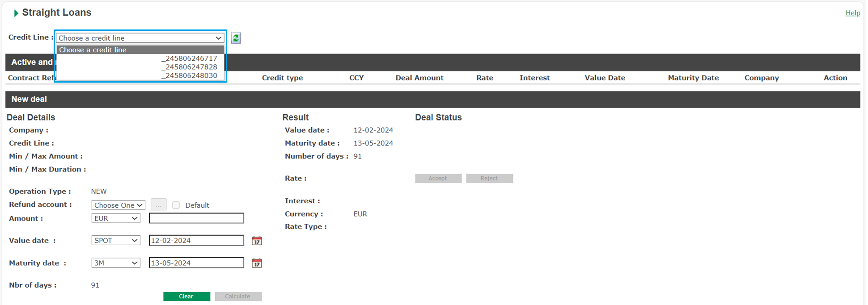This screenshot has width=868, height=305.
Task: Expand the Credit Line dropdown
Action: (140, 38)
